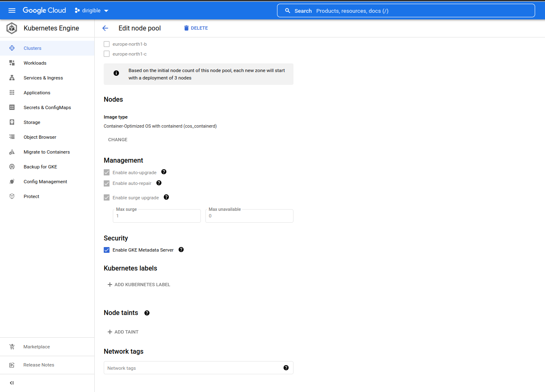
Task: Click the Applications grid icon
Action: coord(12,93)
